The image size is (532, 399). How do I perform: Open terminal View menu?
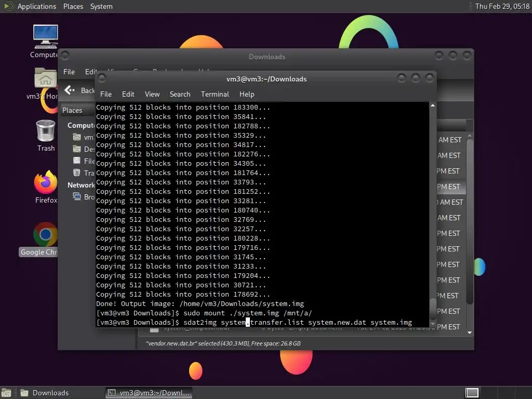coord(152,94)
